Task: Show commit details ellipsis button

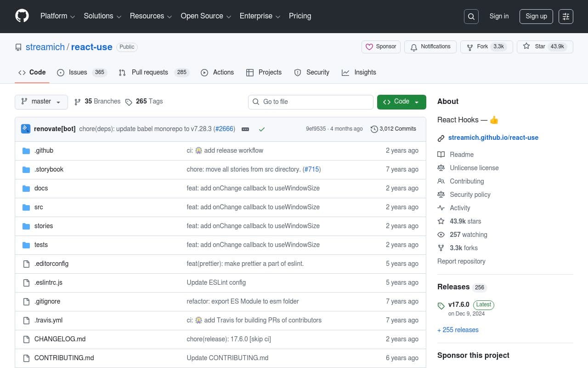Action: tap(245, 129)
